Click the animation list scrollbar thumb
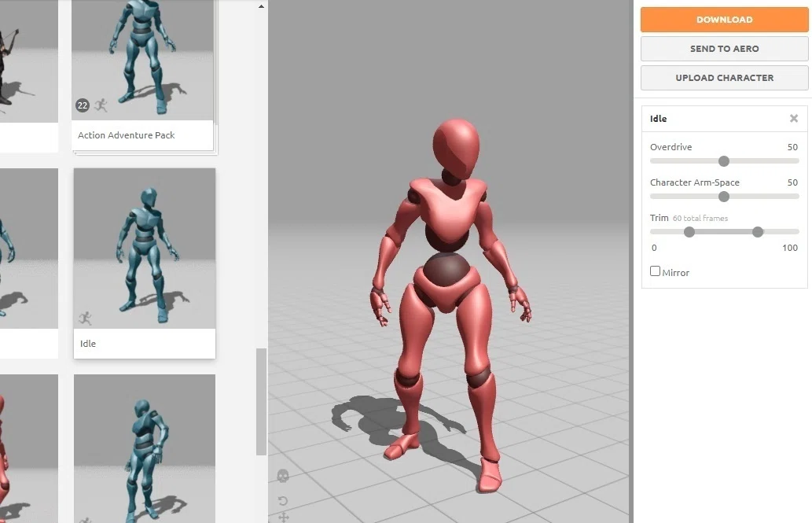Screen dimensions: 812x523 (261, 402)
